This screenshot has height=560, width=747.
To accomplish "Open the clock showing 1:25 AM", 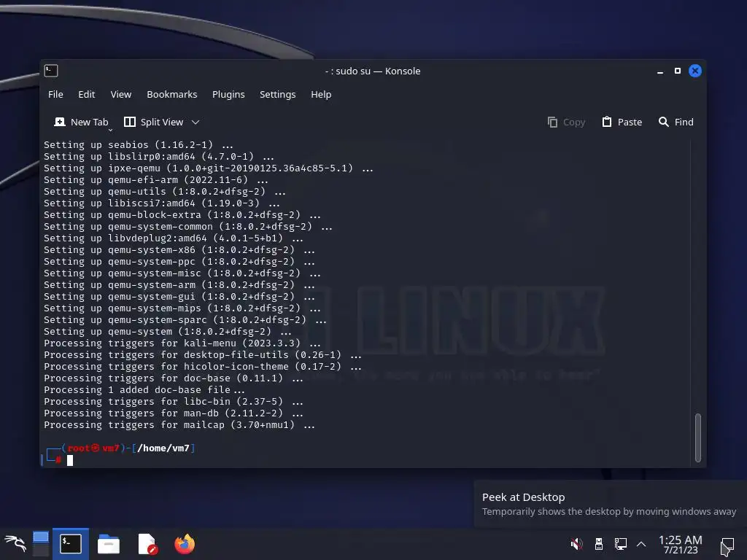I will click(x=681, y=544).
